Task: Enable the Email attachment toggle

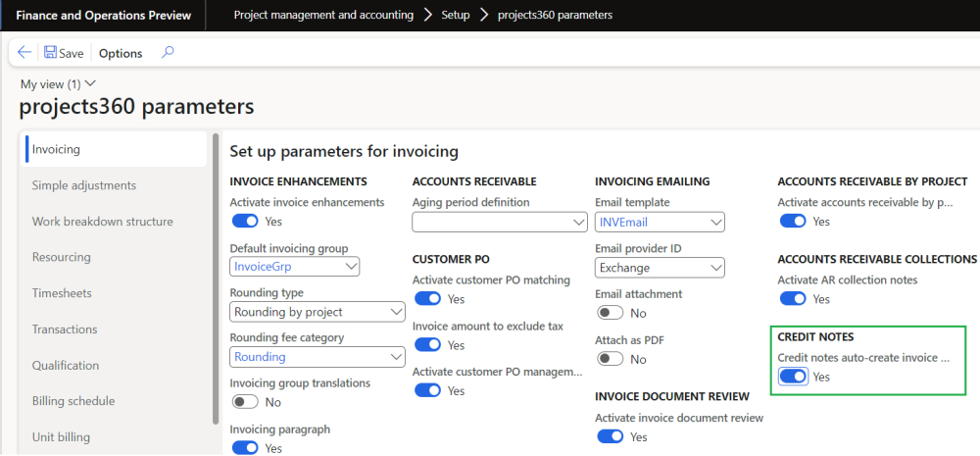Action: [610, 313]
